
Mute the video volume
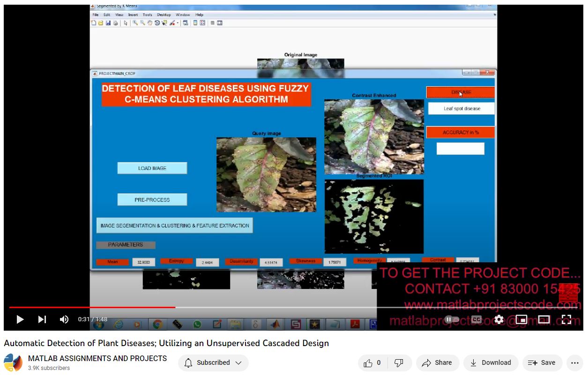[x=64, y=319]
